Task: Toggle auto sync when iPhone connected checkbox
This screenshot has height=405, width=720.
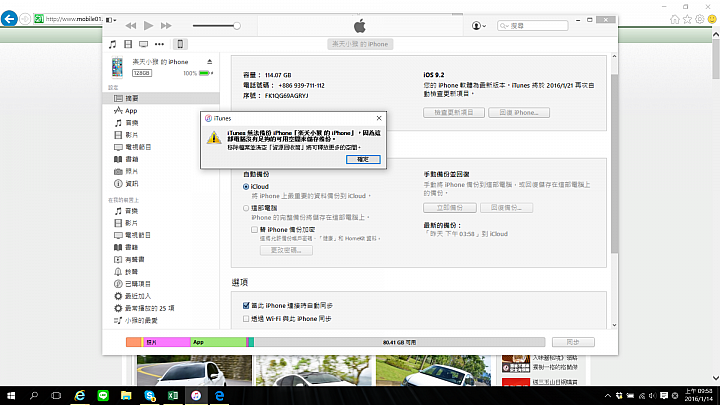Action: point(246,305)
